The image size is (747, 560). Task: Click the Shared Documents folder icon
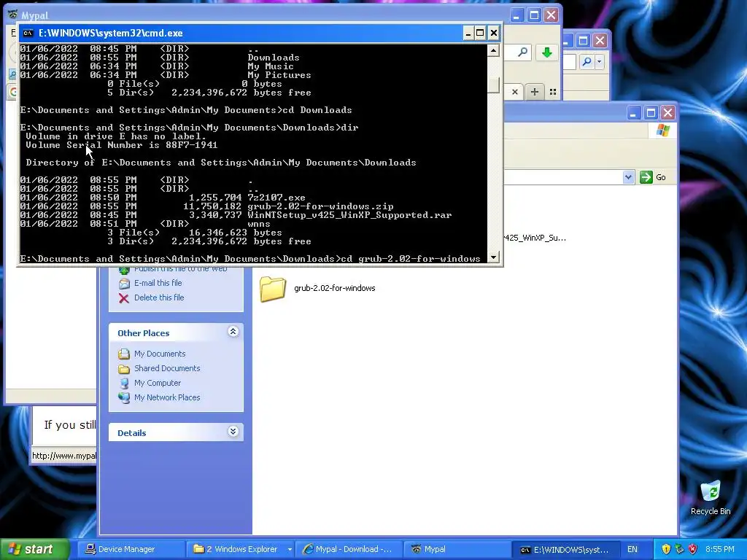point(124,368)
